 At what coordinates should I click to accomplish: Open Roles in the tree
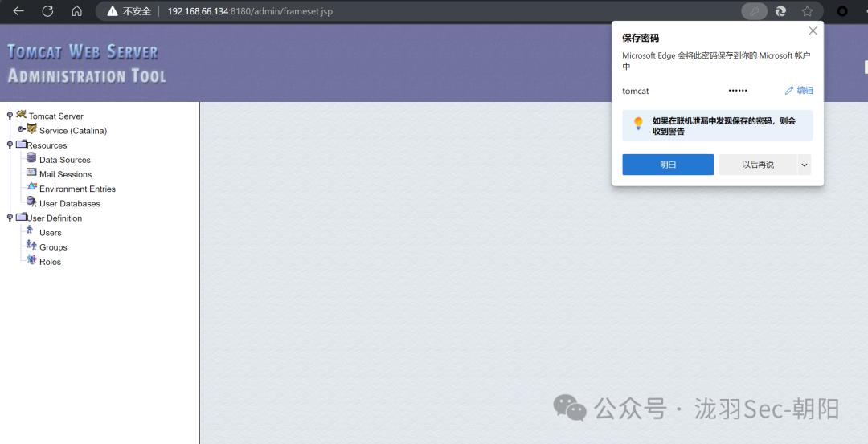(51, 262)
